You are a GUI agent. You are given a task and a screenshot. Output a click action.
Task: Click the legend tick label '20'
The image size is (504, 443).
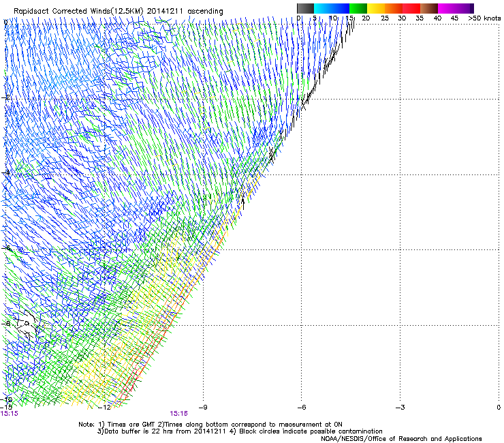[x=366, y=18]
